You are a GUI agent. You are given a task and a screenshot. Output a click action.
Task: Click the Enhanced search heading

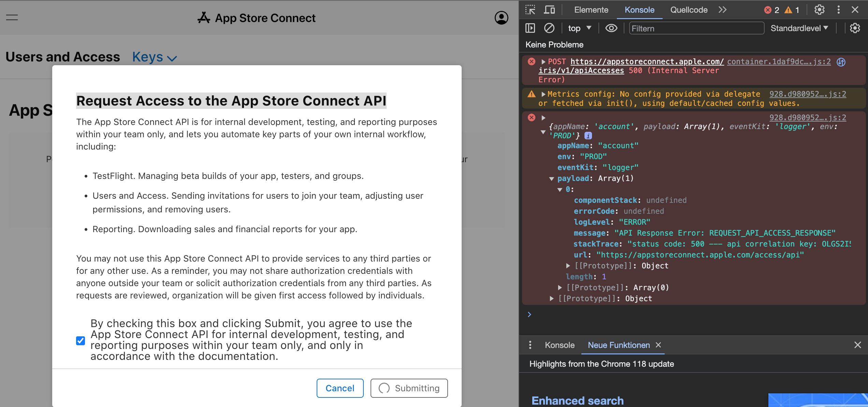577,401
